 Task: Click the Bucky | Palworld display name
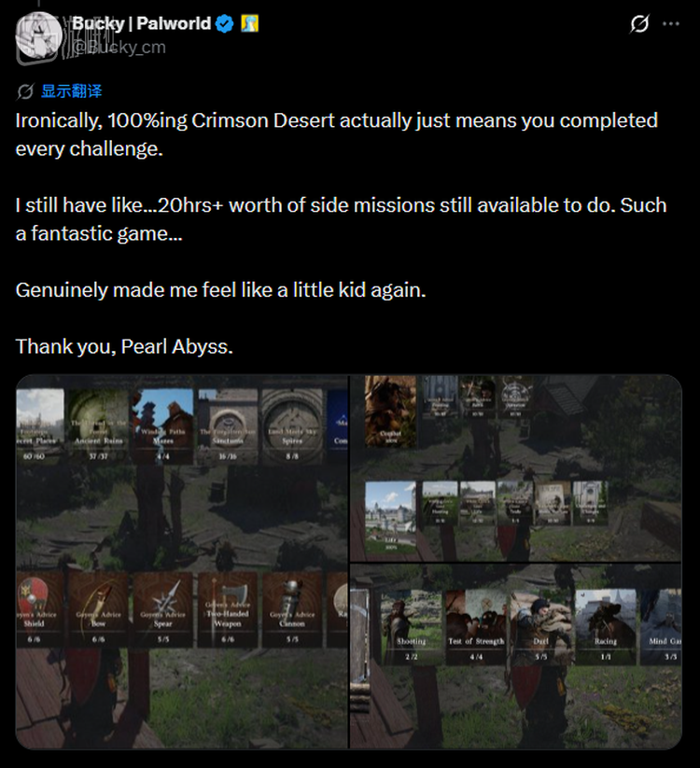point(141,23)
